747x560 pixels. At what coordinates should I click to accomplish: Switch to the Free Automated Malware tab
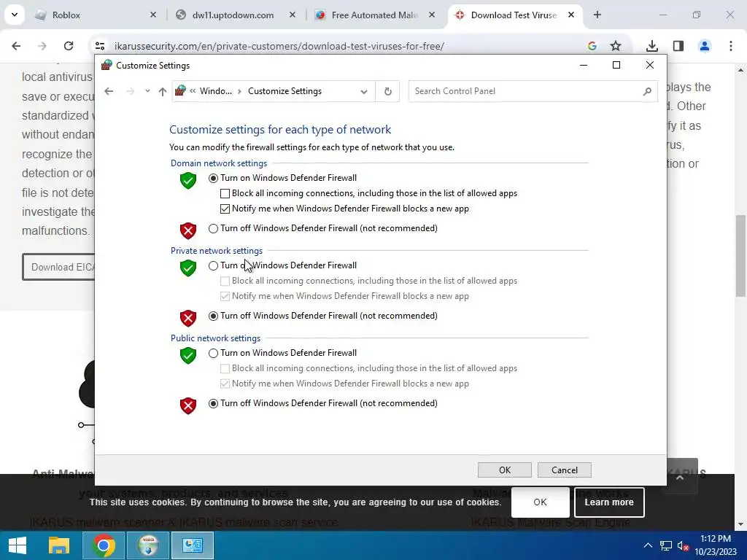[x=374, y=15]
